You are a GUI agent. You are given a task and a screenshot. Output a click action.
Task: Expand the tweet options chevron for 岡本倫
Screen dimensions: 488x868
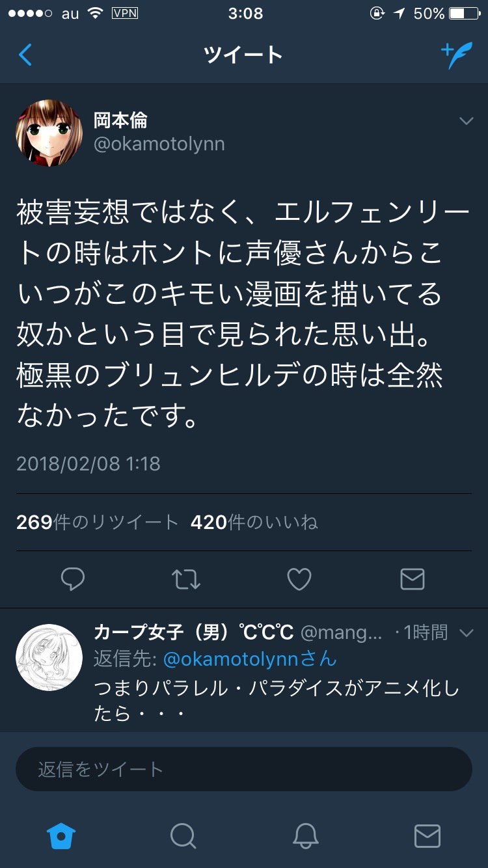466,121
